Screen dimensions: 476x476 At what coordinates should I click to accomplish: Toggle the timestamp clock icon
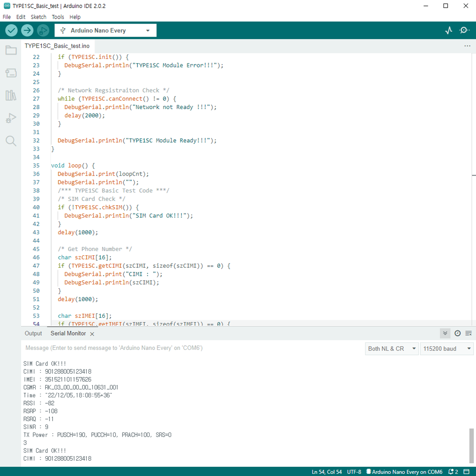[x=457, y=333]
